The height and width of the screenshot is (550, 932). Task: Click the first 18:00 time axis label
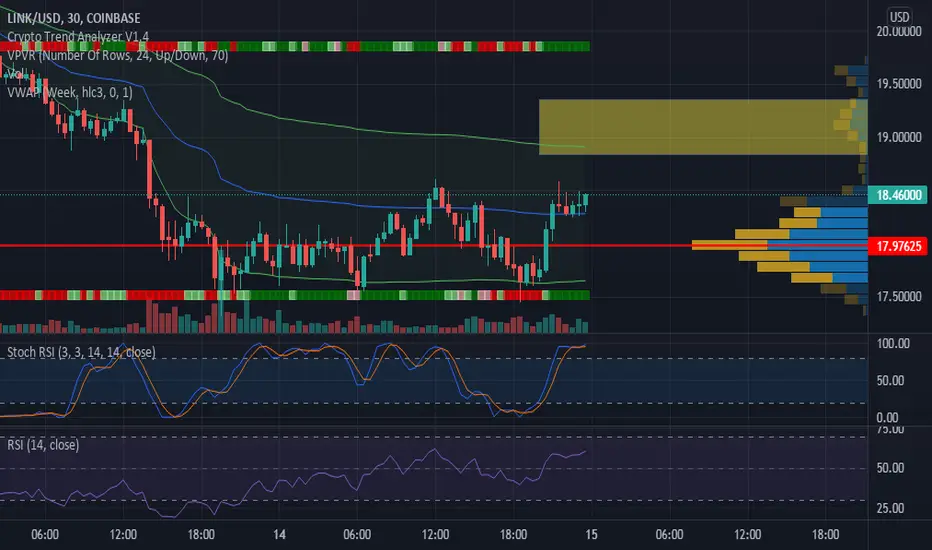coord(201,535)
